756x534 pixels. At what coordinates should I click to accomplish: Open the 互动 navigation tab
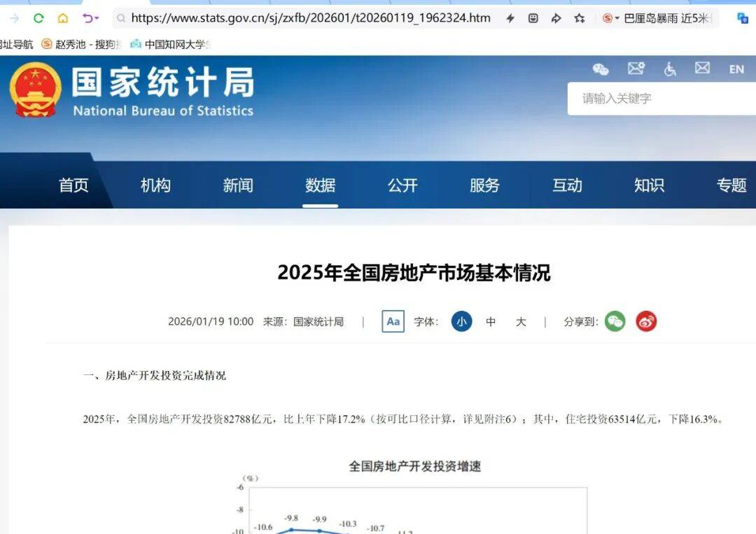[567, 185]
